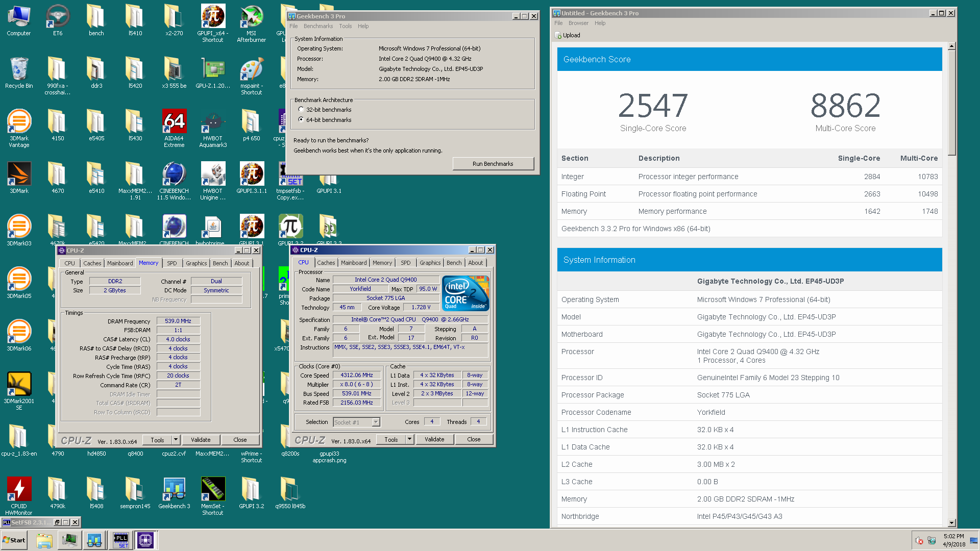The width and height of the screenshot is (980, 551).
Task: Click Geekbench results vertical scrollbar thumb
Action: (x=951, y=103)
